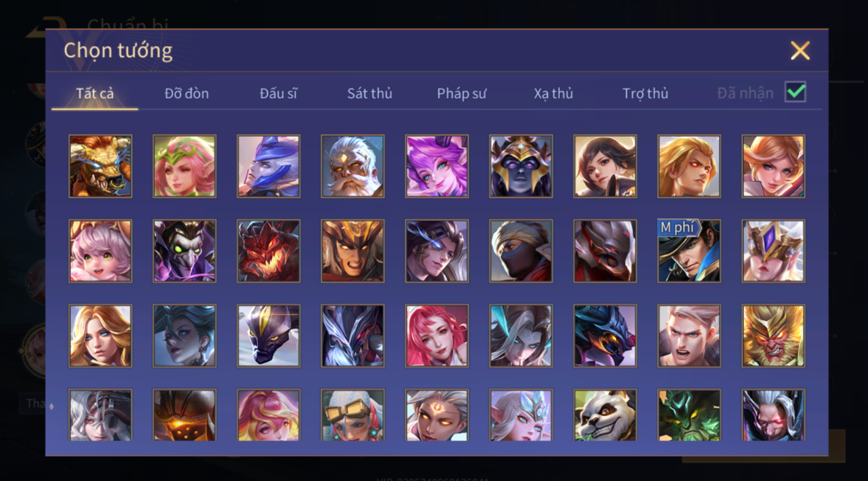Pick the red demon face hero

pyautogui.click(x=268, y=251)
